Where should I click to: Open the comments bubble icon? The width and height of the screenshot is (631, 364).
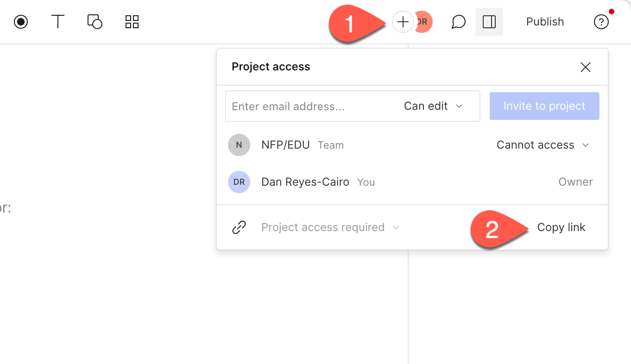[x=458, y=21]
